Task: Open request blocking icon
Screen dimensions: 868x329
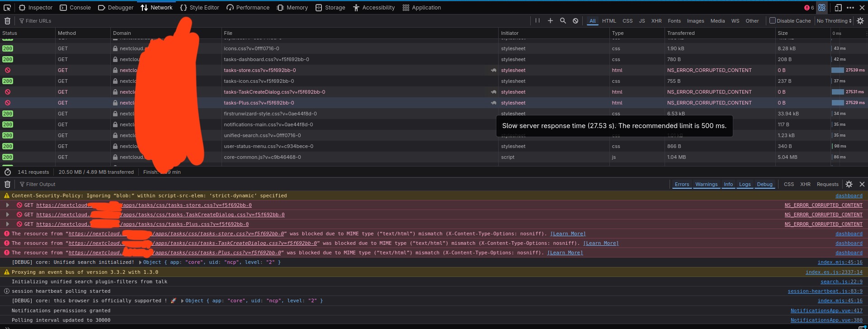Action: click(x=576, y=21)
